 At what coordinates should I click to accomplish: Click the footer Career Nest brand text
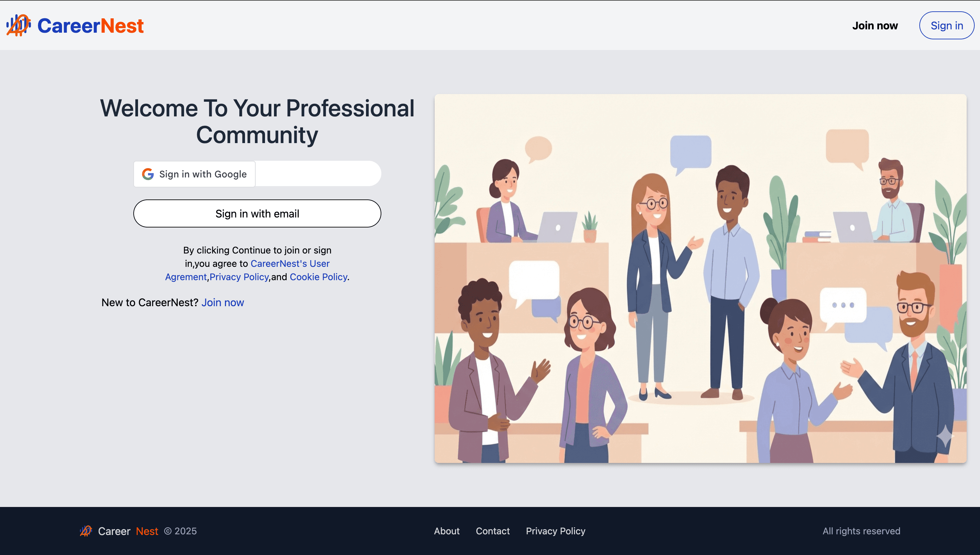pyautogui.click(x=128, y=531)
